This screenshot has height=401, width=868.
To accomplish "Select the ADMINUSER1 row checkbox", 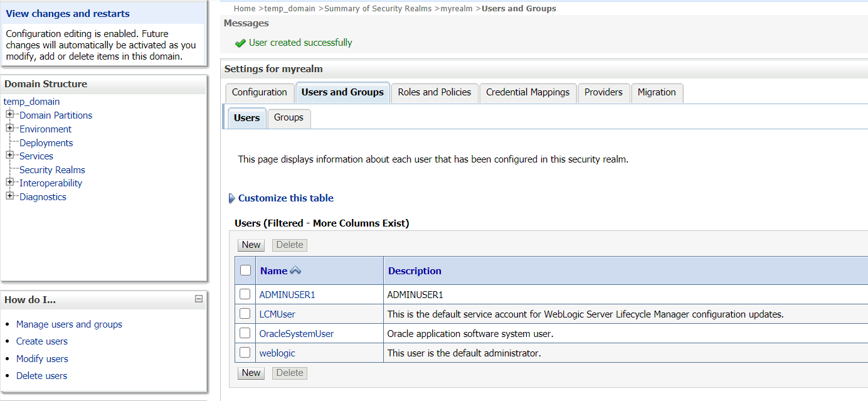I will (245, 294).
